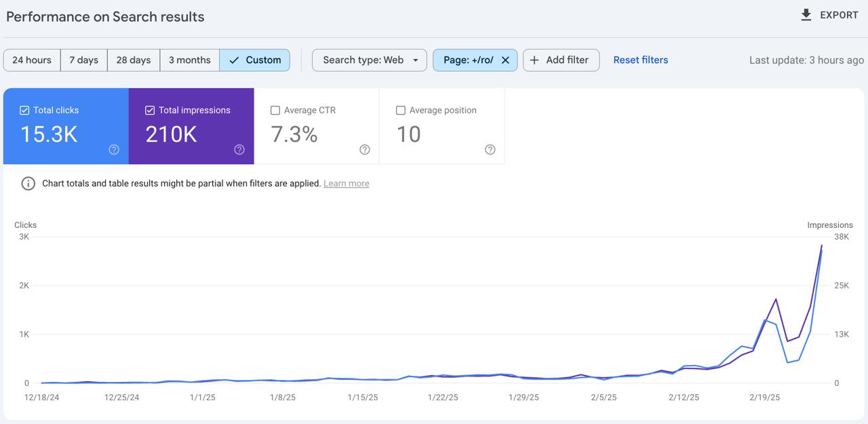This screenshot has height=424, width=868.
Task: Expand the Search type: Web dropdown
Action: 370,60
